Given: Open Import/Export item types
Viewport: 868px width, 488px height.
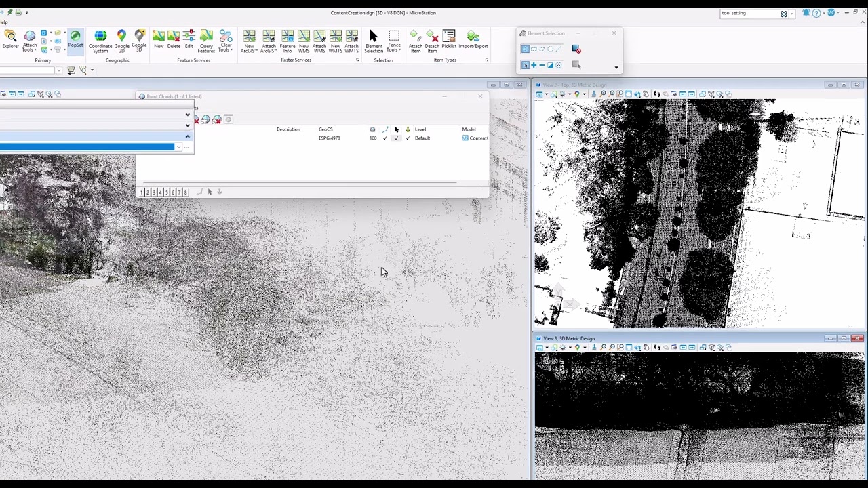Looking at the screenshot, I should pyautogui.click(x=473, y=39).
